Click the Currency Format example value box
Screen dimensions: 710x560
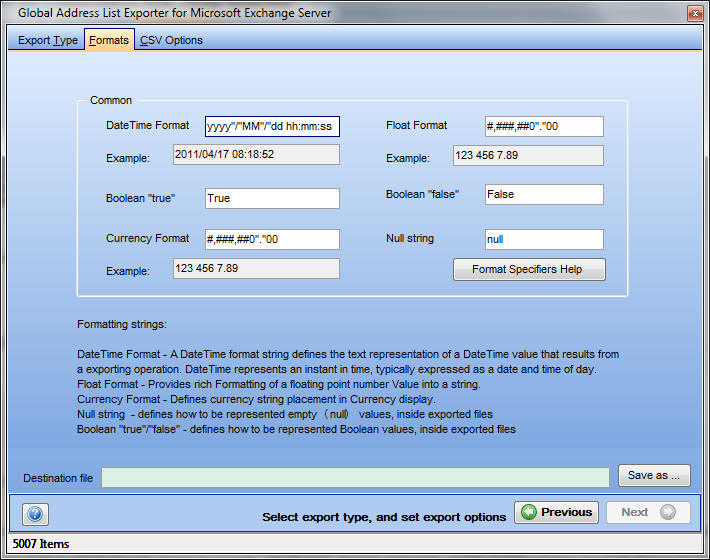[256, 268]
